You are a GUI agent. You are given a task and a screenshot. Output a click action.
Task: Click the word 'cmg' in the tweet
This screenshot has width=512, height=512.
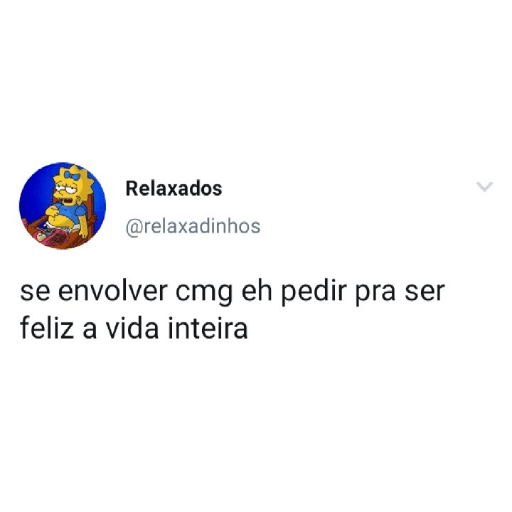pyautogui.click(x=204, y=293)
